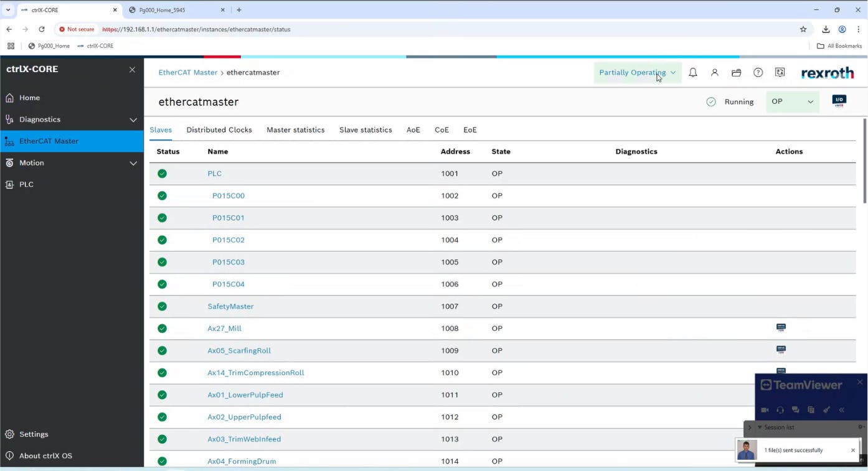Close the ctrlX-CORE sidebar with X icon
Viewport: 868px width, 471px height.
(132, 70)
